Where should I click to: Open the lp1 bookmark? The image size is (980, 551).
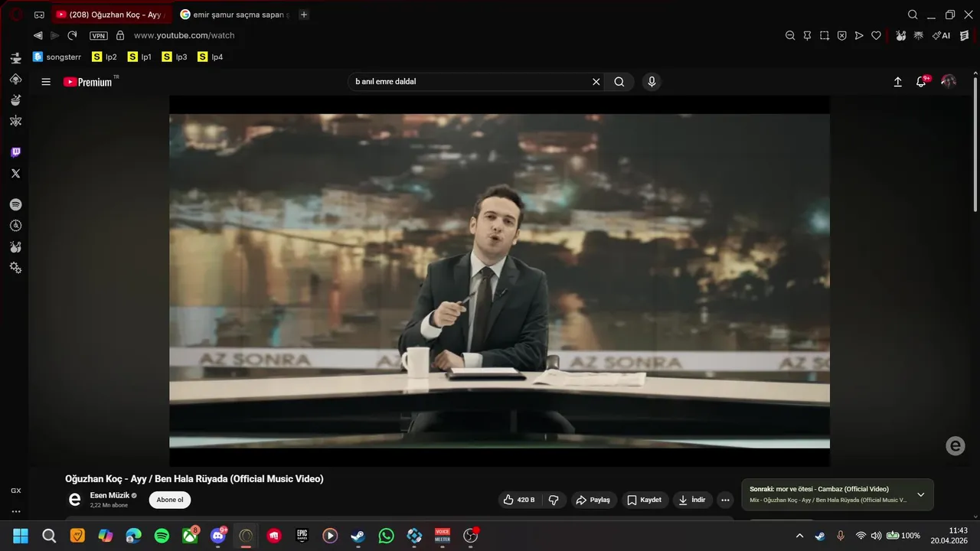click(140, 57)
